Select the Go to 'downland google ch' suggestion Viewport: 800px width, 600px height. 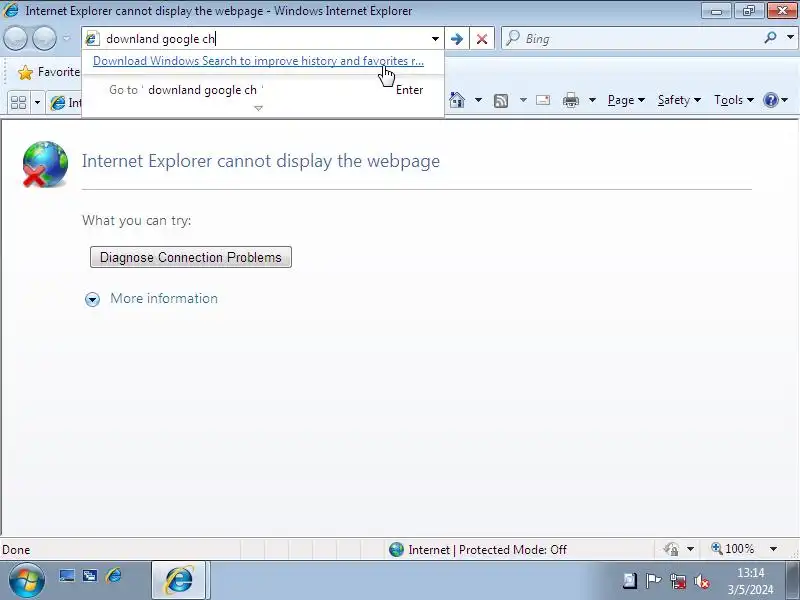[x=263, y=90]
